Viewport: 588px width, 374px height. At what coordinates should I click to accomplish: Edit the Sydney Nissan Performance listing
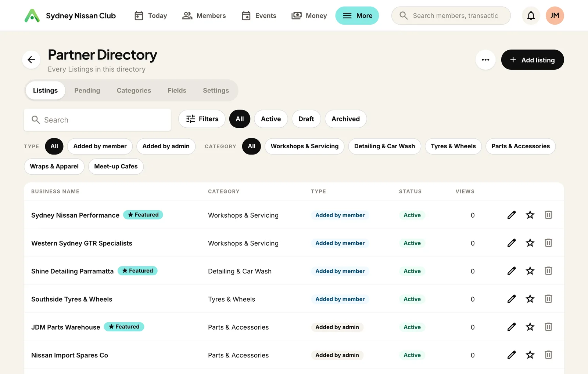click(x=512, y=215)
